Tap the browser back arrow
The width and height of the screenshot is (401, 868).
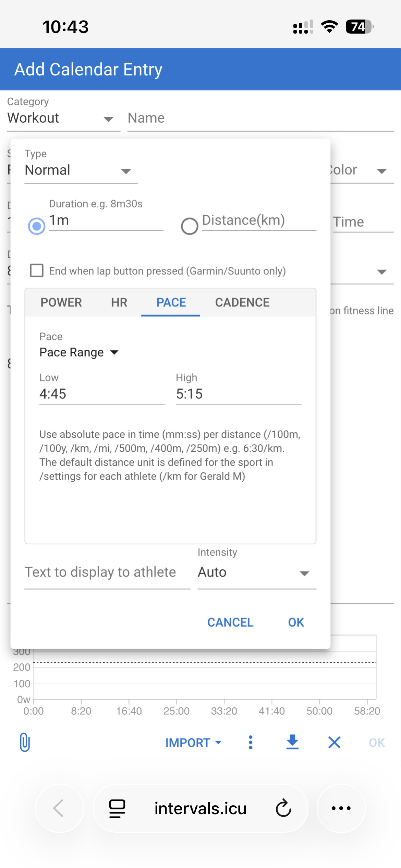coord(59,808)
